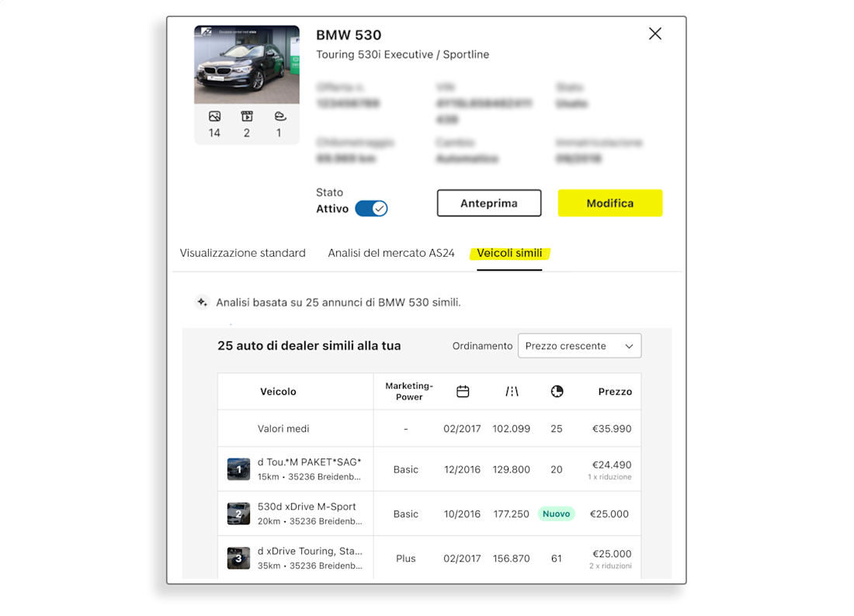This screenshot has height=616, width=854.
Task: Click the Basic cell of vehicle 1
Action: click(x=406, y=469)
